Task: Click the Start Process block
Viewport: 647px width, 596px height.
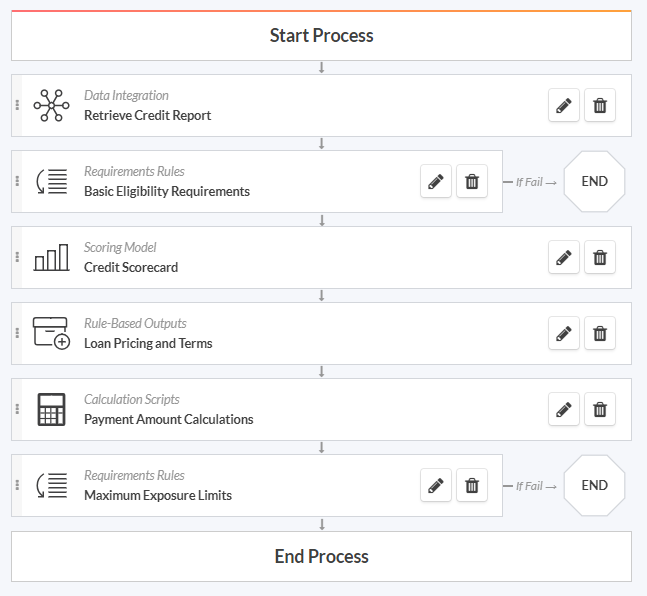Action: (x=321, y=35)
